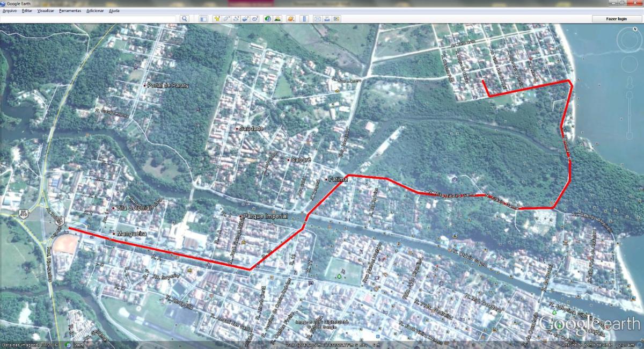The image size is (644, 349).
Task: Click the Portal de Paraty place label
Action: (x=169, y=85)
